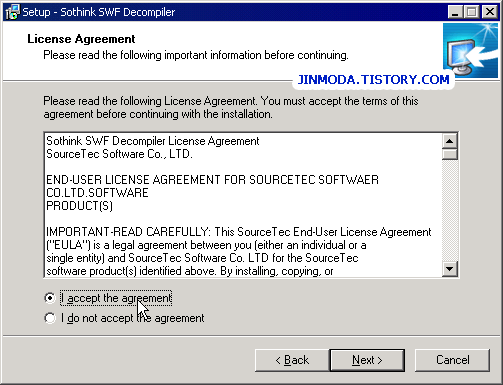
Task: Minimize the Setup window
Action: [455, 12]
